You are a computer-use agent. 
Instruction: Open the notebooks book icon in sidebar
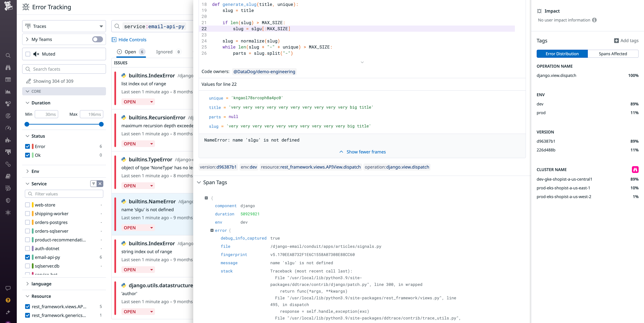pos(8,176)
